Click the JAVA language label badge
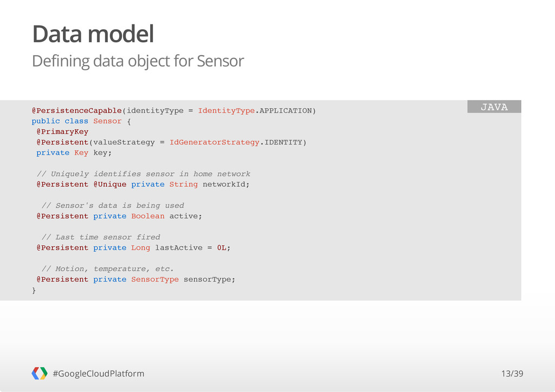Screen dimensions: 555x392 tap(494, 107)
